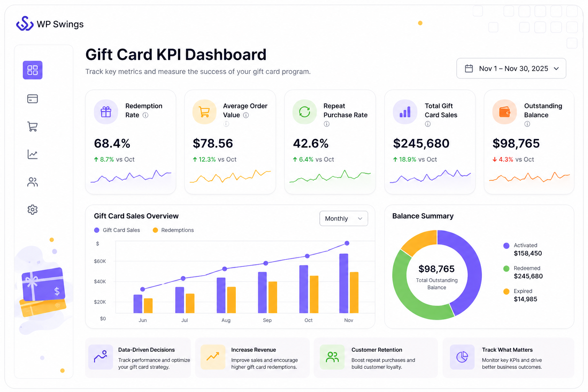The height and width of the screenshot is (392, 588).
Task: Click info icon under Repeat Purchase Rate
Action: pyautogui.click(x=327, y=124)
